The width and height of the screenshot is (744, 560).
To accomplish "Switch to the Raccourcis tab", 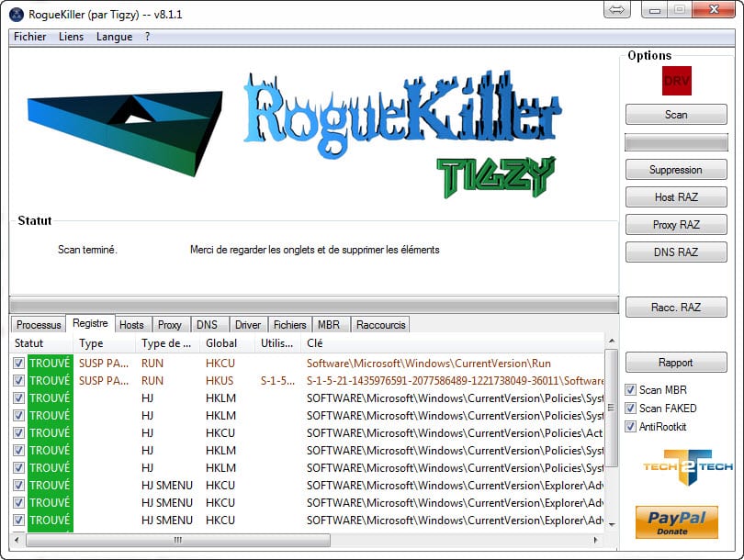I will tap(381, 325).
